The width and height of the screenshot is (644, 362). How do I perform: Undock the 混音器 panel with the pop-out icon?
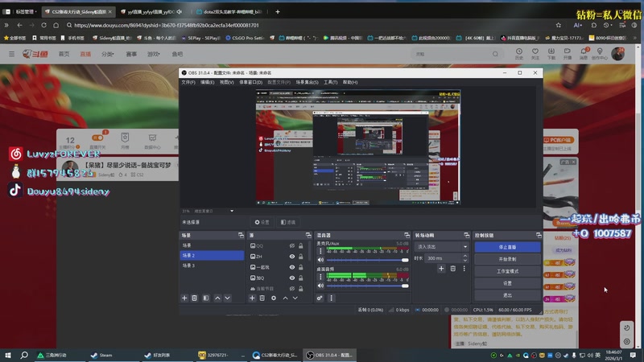click(407, 235)
